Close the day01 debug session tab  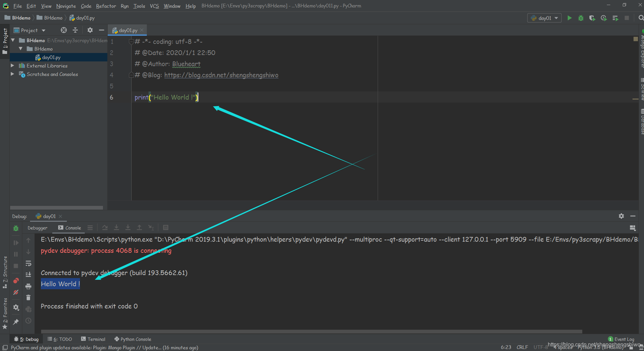(x=60, y=216)
